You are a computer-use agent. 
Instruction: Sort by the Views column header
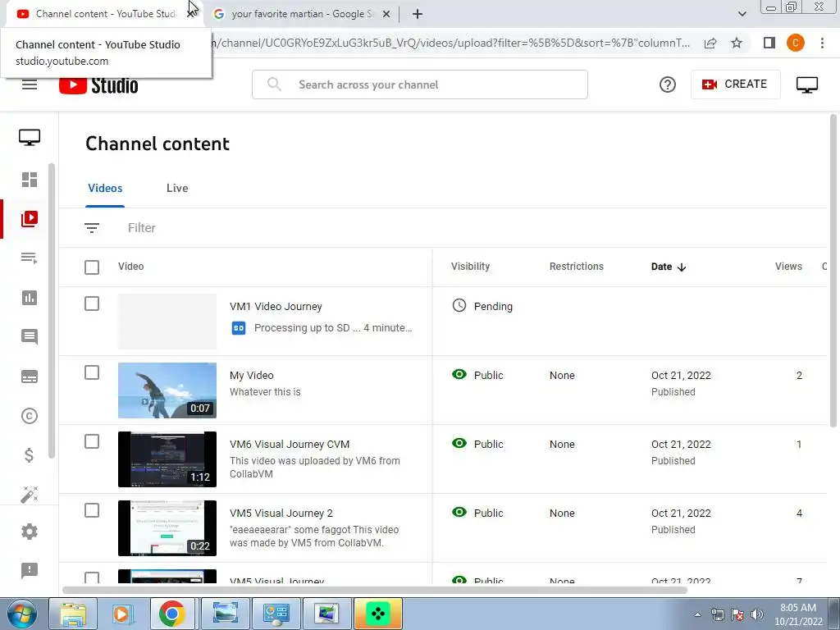pyautogui.click(x=788, y=267)
